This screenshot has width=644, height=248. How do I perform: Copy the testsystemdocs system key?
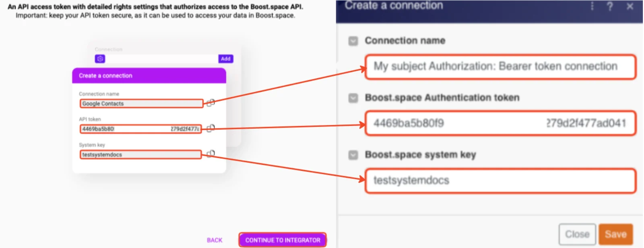pos(211,154)
